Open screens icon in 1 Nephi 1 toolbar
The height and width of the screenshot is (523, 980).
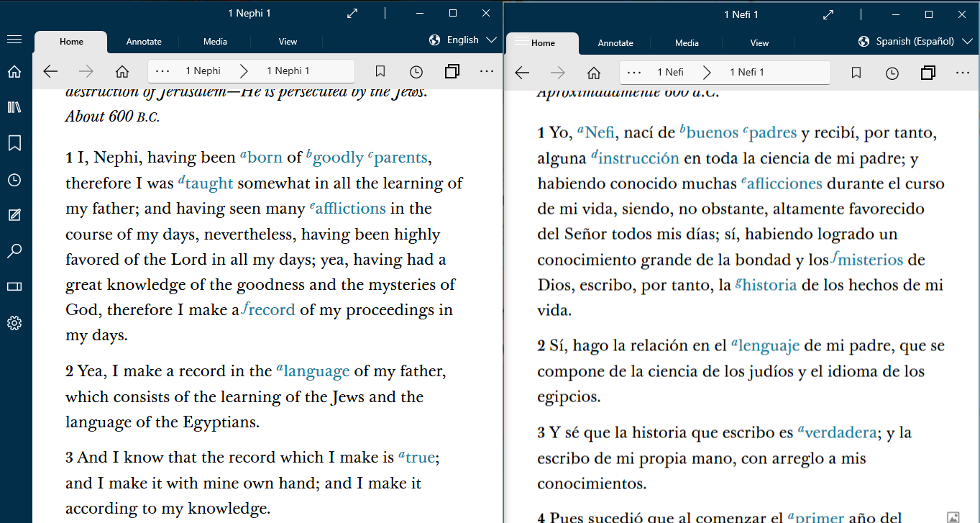452,71
